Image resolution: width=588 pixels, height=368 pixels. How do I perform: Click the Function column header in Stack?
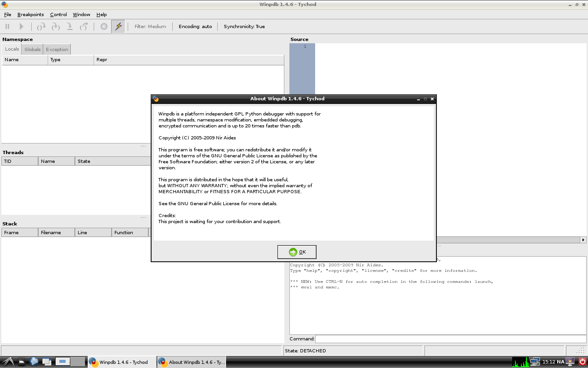[130, 233]
